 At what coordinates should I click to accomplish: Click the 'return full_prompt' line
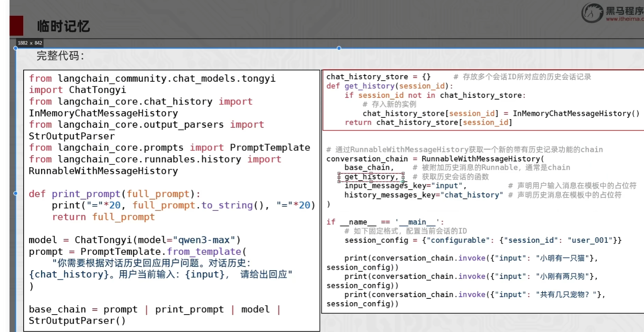coord(103,217)
